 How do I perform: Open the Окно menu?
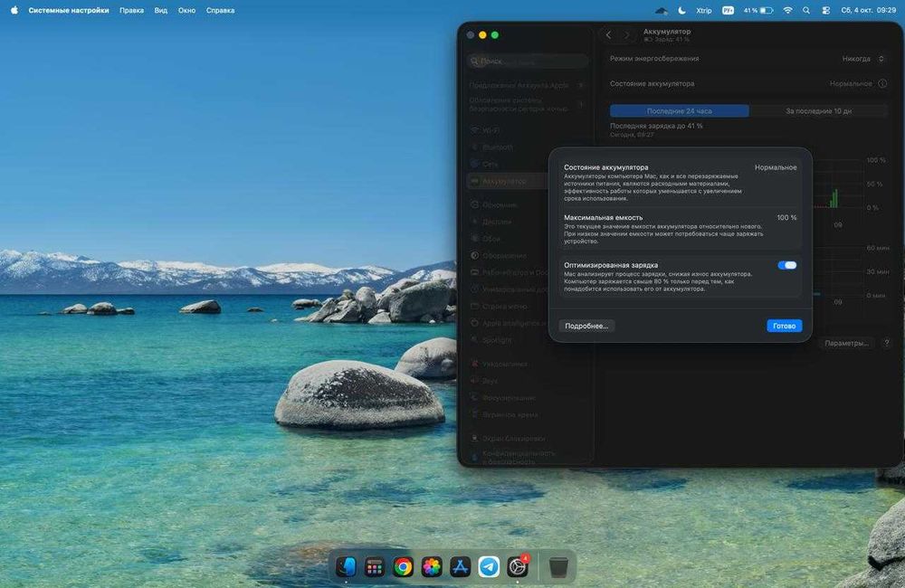[186, 10]
